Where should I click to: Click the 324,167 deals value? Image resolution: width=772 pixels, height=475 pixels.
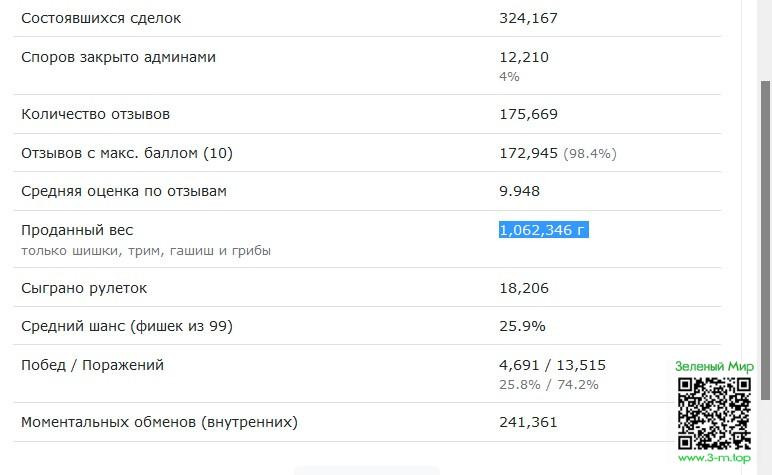(x=528, y=18)
